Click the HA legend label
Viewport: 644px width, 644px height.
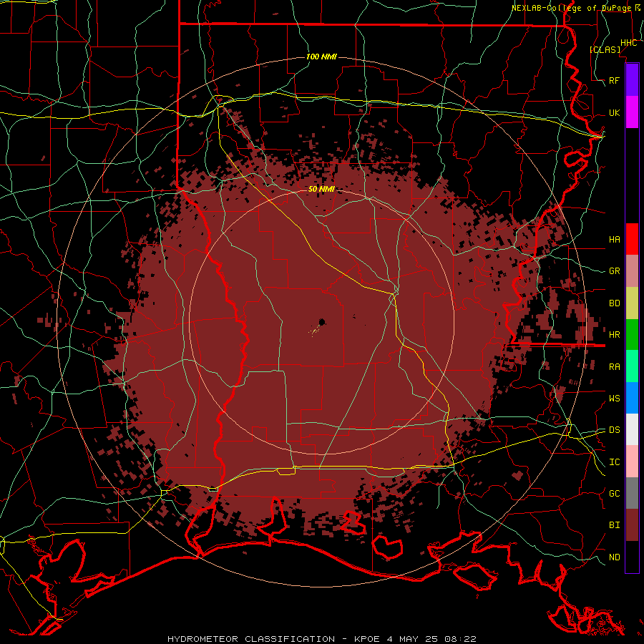[x=614, y=239]
